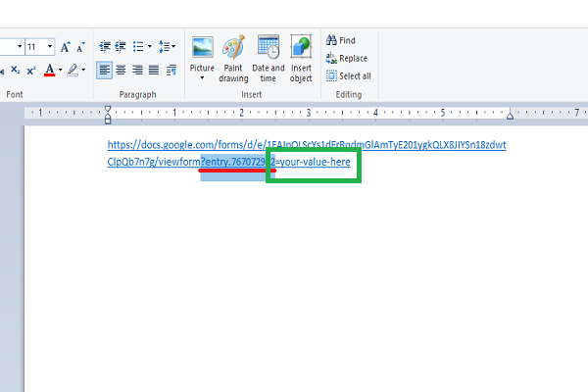Open the bullet list style dropdown

point(150,46)
